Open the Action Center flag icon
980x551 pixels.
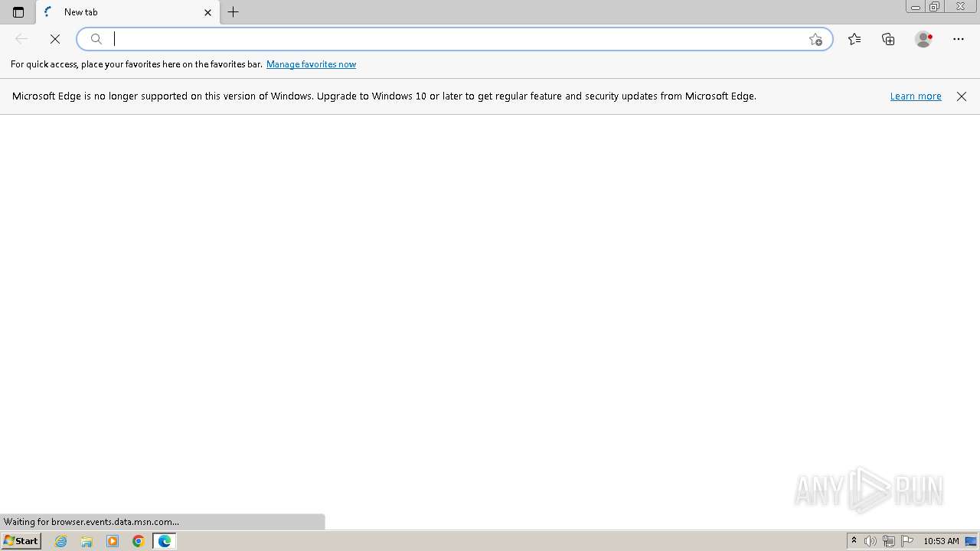click(907, 541)
